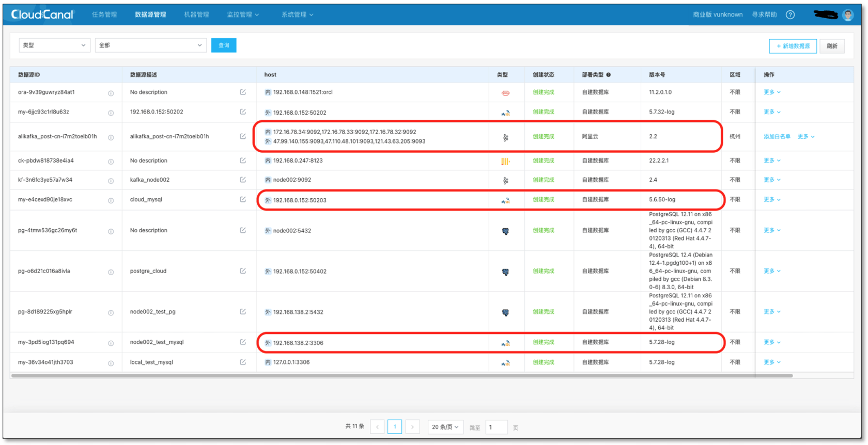The image size is (868, 445).
Task: Show info for pg-4tmw536gc26my6t
Action: pyautogui.click(x=111, y=231)
